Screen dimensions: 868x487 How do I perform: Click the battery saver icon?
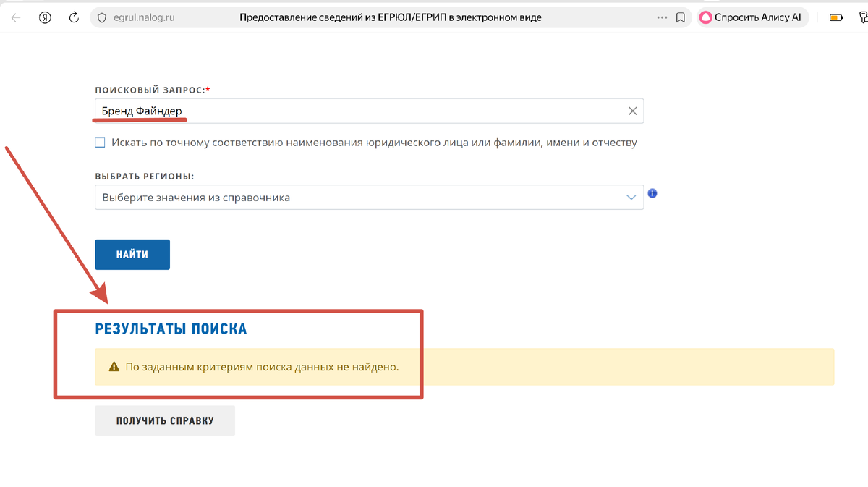tap(837, 17)
